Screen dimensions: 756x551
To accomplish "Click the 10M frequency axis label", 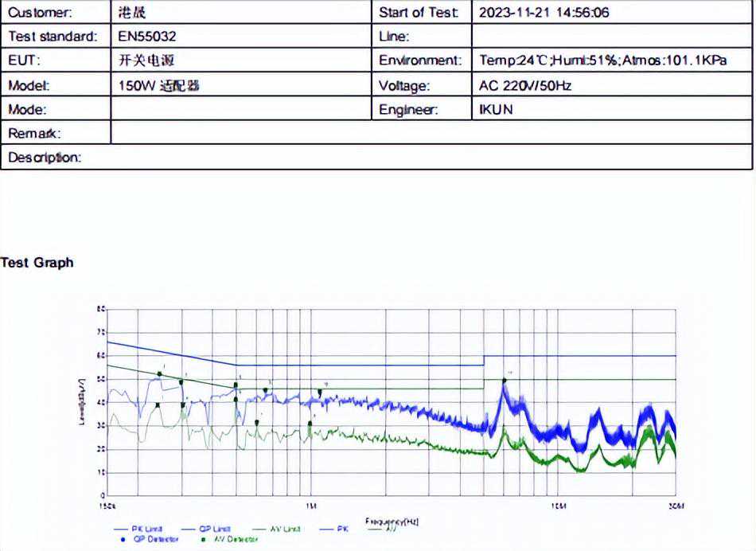I will [x=558, y=506].
